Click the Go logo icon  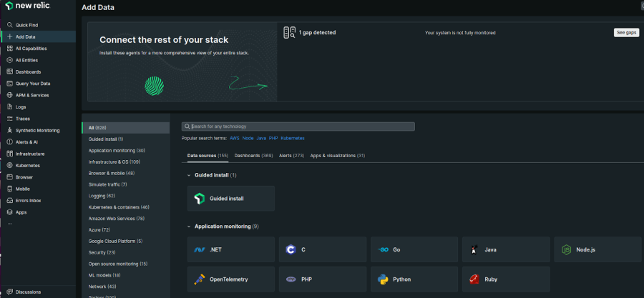click(x=383, y=249)
